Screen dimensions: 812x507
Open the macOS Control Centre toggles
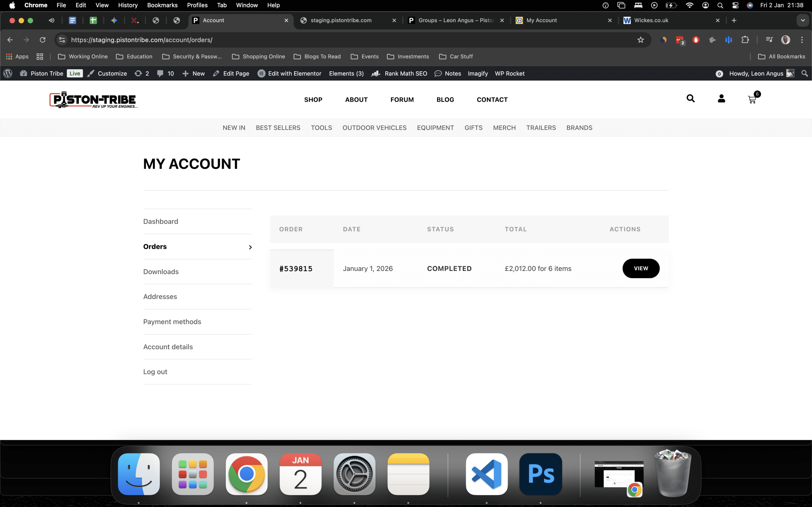tap(735, 5)
